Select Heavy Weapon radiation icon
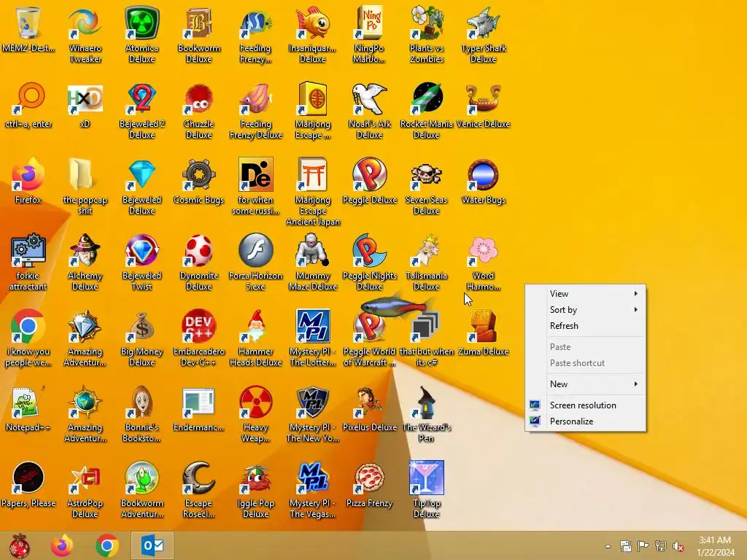This screenshot has width=747, height=560. click(x=256, y=402)
